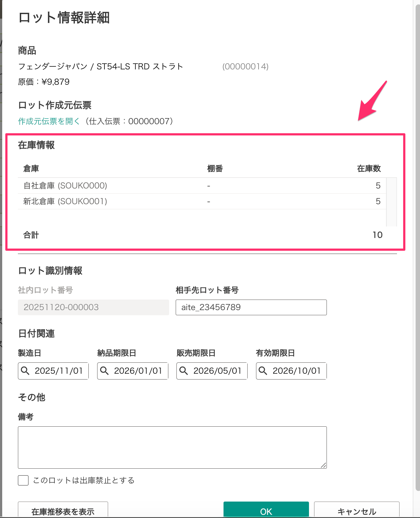Select the 納品期限日 date field 2026/01/01
The width and height of the screenshot is (420, 518).
tap(133, 371)
